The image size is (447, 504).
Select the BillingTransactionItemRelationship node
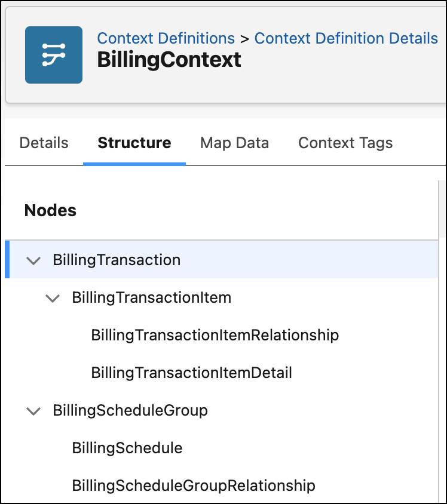[x=215, y=335]
